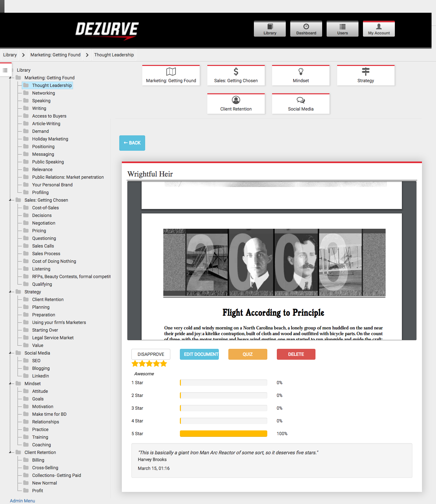436x504 pixels.
Task: Select Speaking in the tree
Action: pyautogui.click(x=41, y=101)
